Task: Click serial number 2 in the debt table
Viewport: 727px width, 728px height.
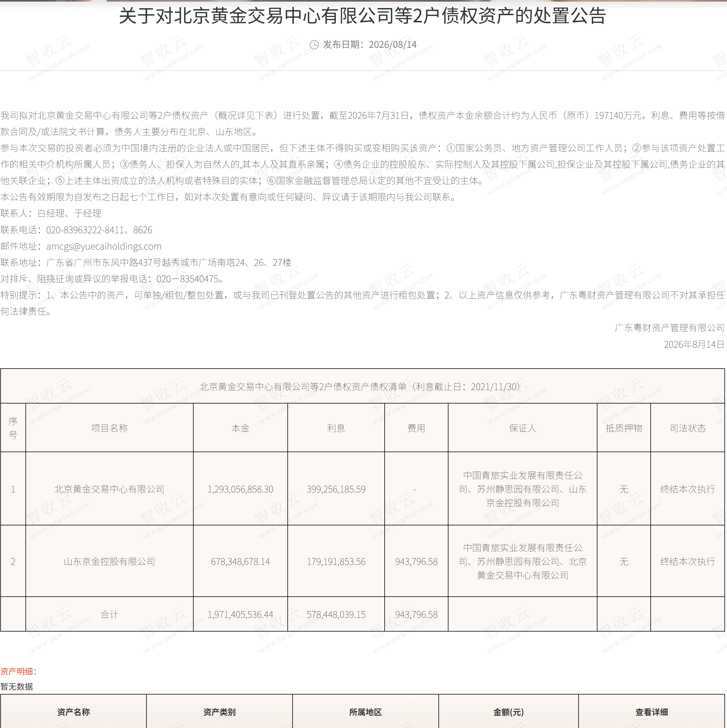Action: [x=13, y=561]
